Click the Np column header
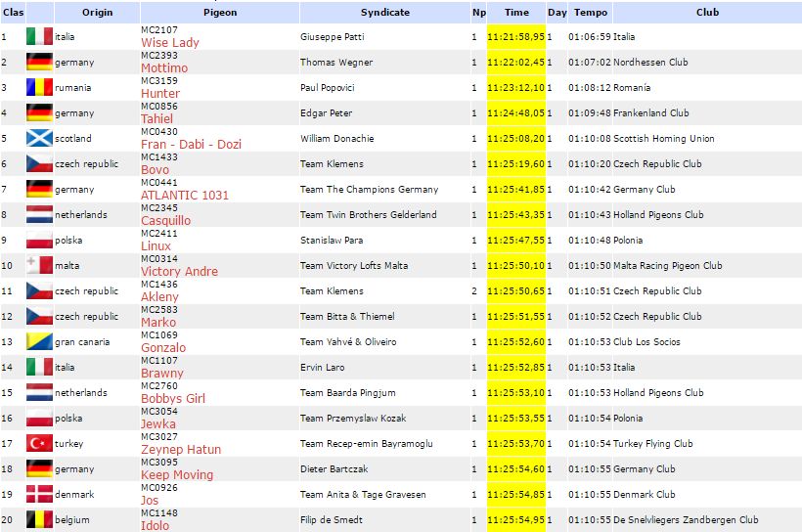 [478, 13]
